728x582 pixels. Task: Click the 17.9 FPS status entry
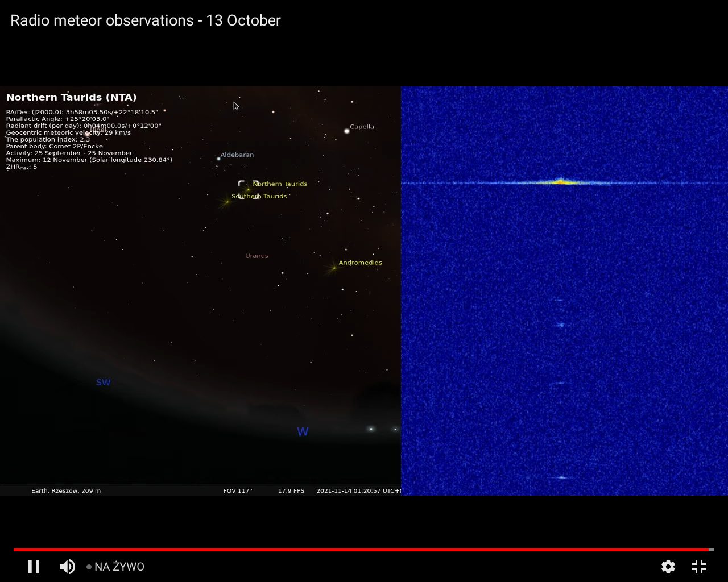coord(291,490)
